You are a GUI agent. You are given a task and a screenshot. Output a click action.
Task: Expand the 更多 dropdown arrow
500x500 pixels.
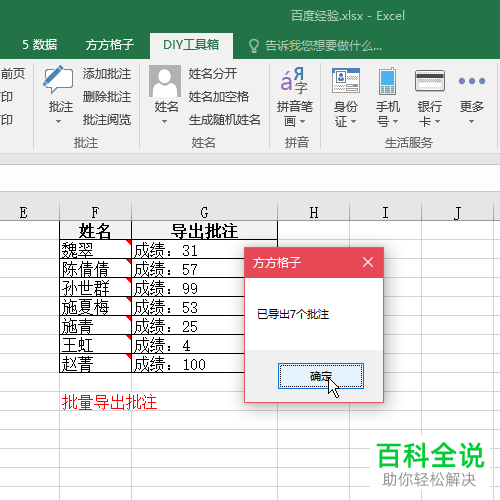[471, 122]
